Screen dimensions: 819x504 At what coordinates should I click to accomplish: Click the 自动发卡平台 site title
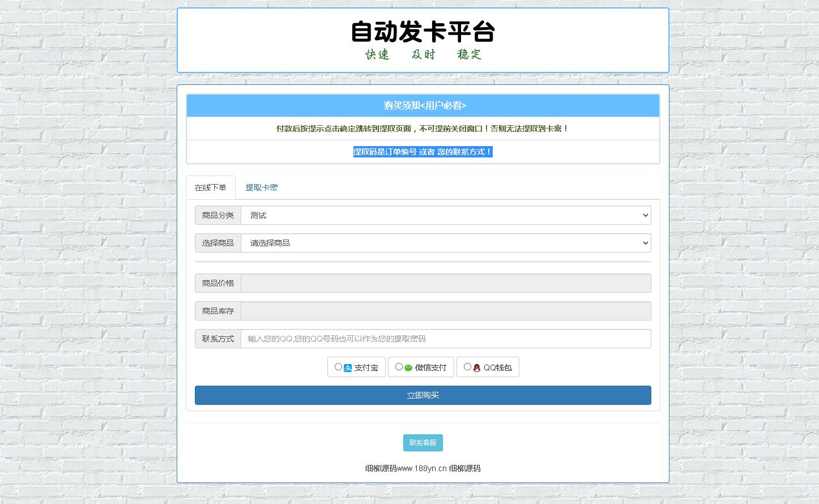point(423,32)
